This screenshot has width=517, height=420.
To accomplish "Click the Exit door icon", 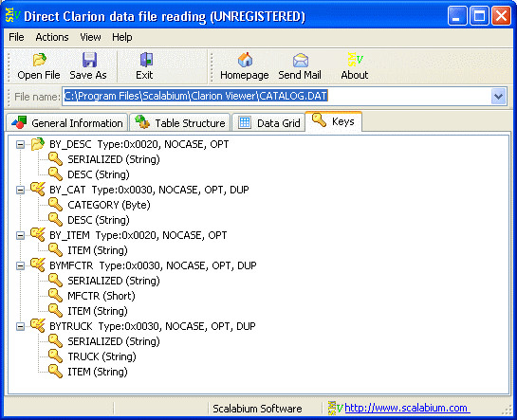I will [146, 60].
